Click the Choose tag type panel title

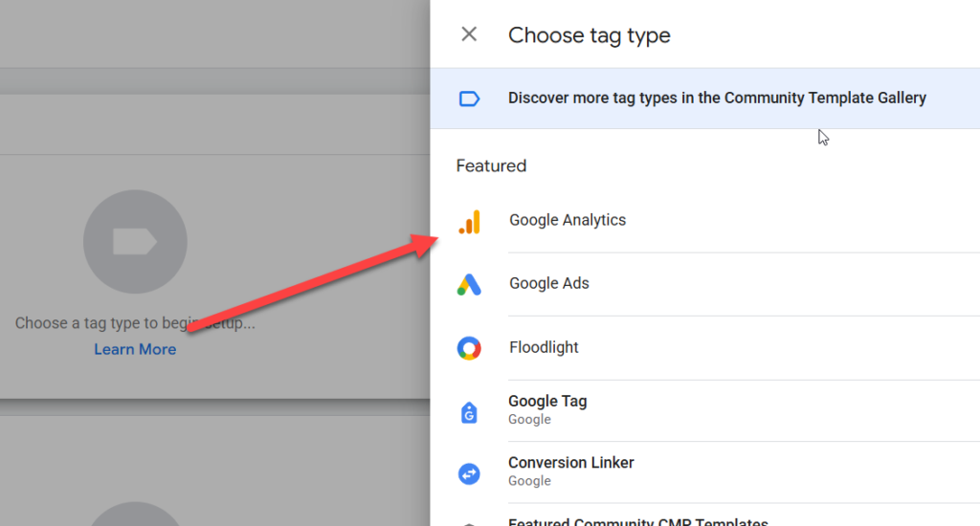tap(590, 35)
